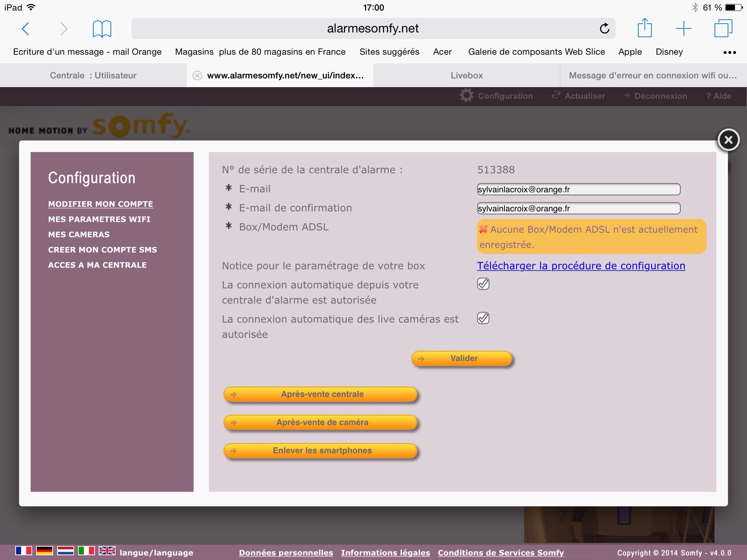Tap Safari back arrow icon
747x560 pixels.
(x=26, y=29)
